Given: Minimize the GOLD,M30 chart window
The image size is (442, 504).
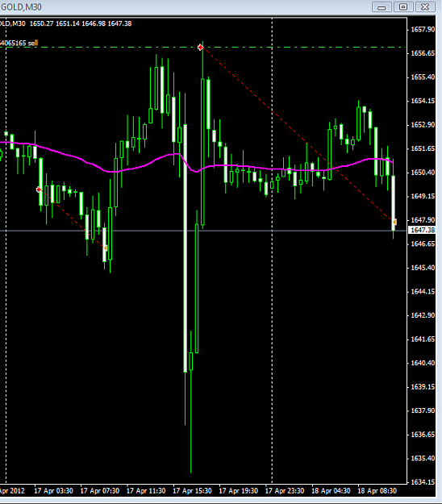Looking at the screenshot, I should (x=382, y=6).
